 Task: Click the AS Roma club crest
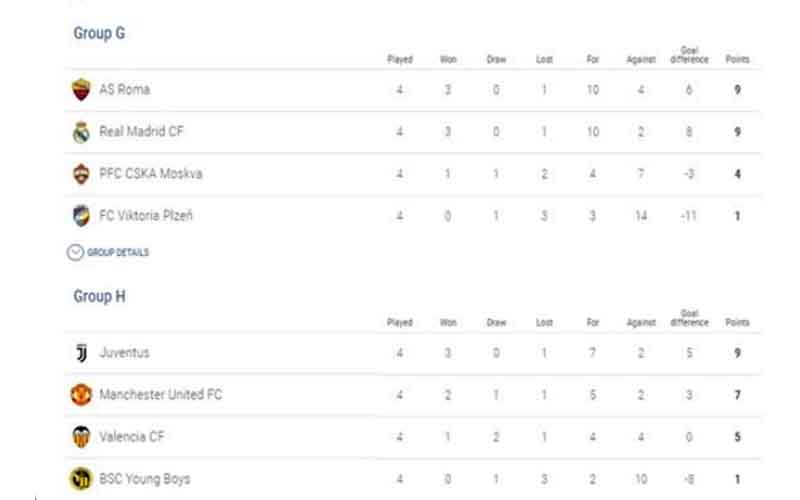[81, 90]
